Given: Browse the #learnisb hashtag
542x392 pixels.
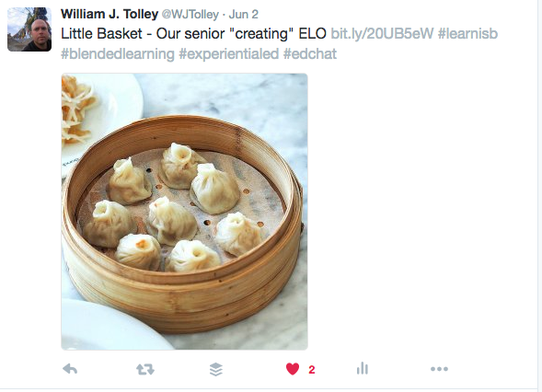Looking at the screenshot, I should pos(467,33).
